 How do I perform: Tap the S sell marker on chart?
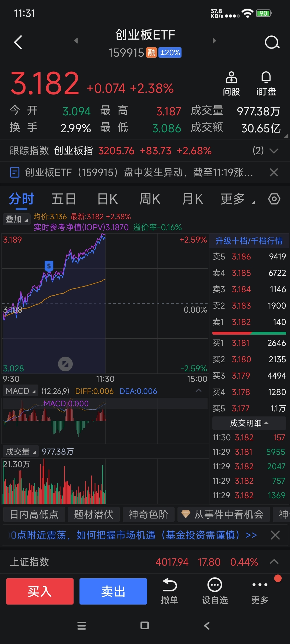[49, 266]
